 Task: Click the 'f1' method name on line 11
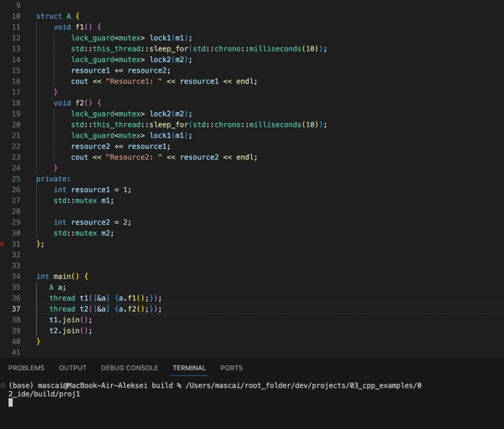coord(79,27)
